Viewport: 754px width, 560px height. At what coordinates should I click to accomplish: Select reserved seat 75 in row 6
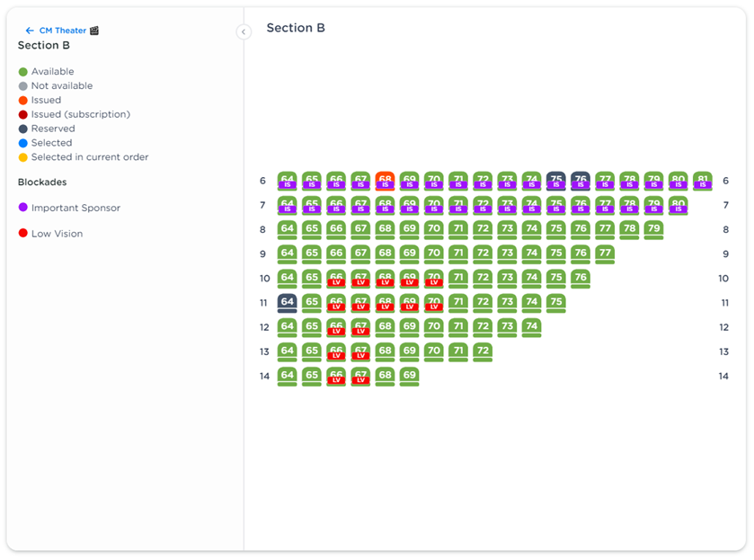tap(556, 181)
